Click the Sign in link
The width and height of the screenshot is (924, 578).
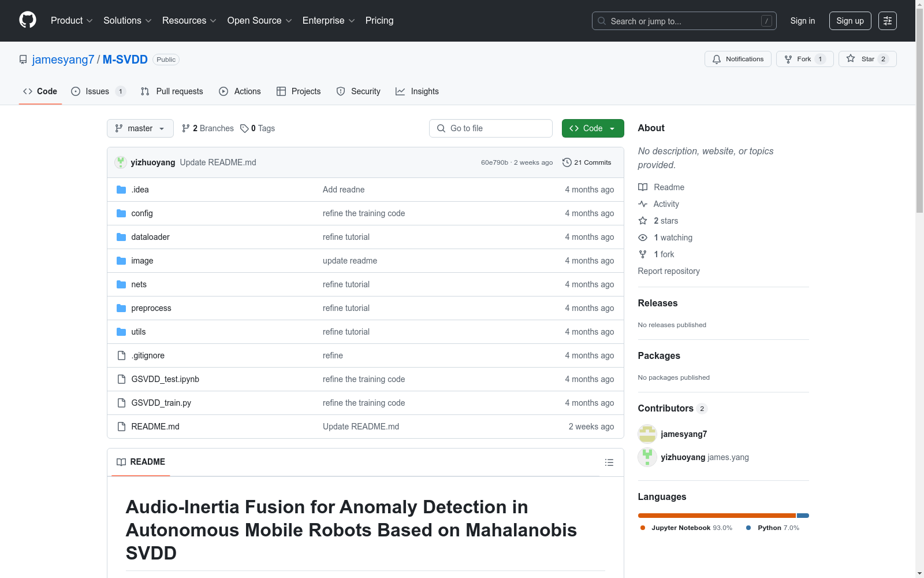(x=803, y=21)
